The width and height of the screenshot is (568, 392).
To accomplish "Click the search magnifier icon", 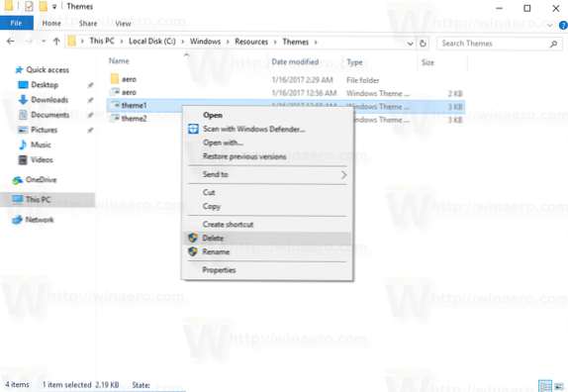I will pos(553,44).
